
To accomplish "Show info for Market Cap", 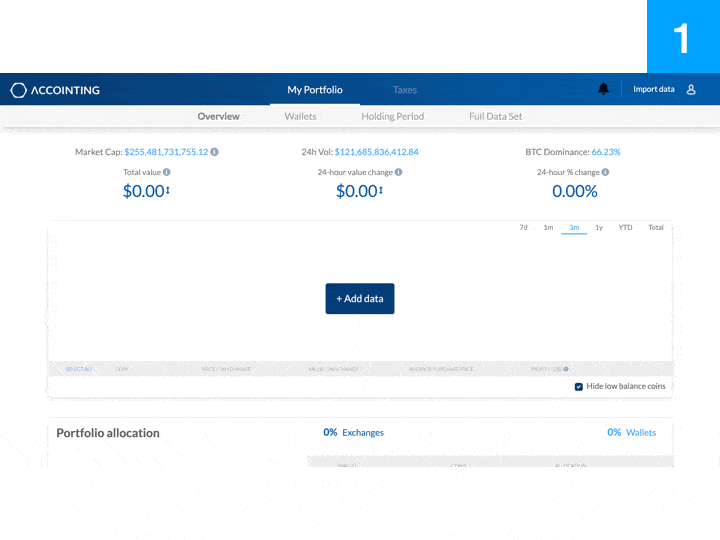I will (x=214, y=152).
